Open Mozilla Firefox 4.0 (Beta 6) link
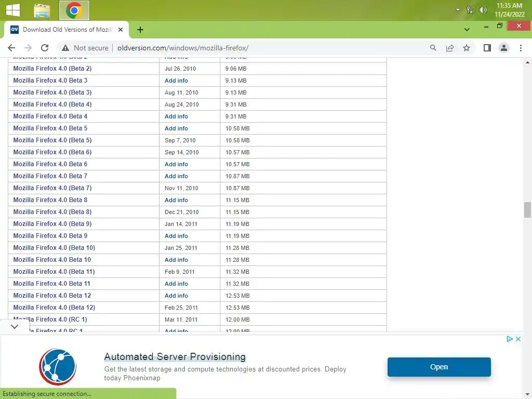The height and width of the screenshot is (399, 532). [x=52, y=152]
